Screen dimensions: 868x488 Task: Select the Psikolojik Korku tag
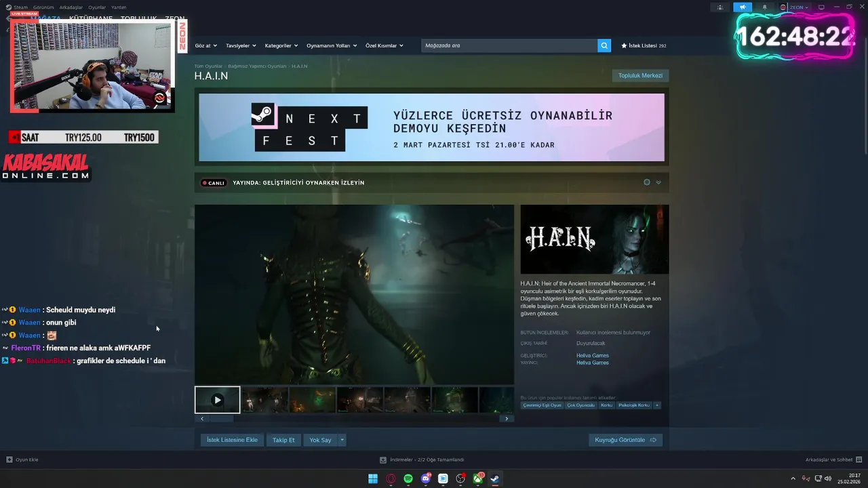click(x=634, y=405)
